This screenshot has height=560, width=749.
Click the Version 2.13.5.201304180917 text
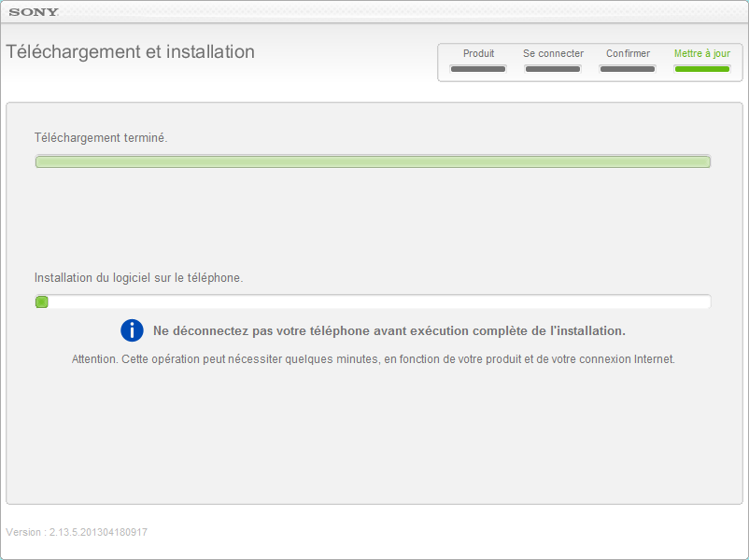click(77, 532)
